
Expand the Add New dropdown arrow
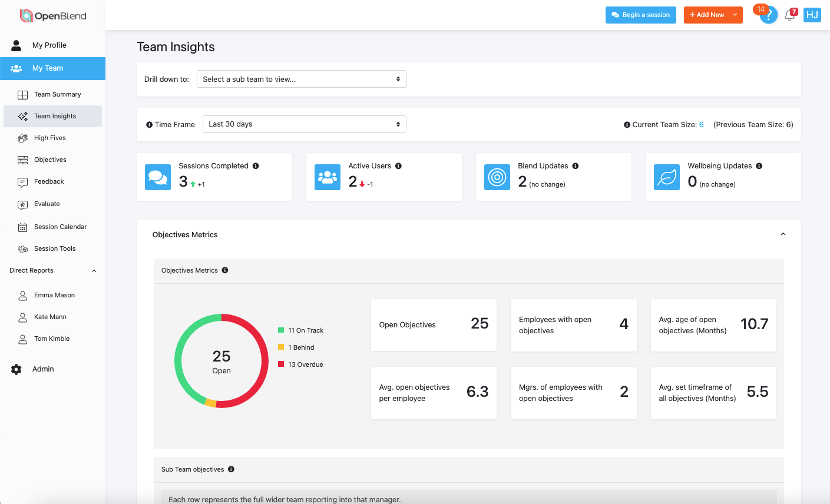(735, 15)
